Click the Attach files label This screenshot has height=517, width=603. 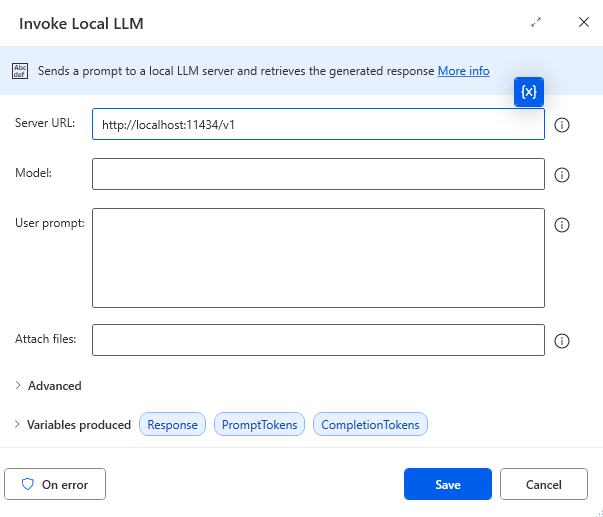(46, 339)
